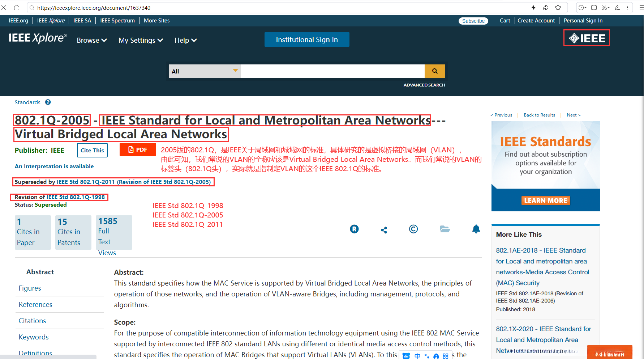This screenshot has height=359, width=644.
Task: Download the PDF with PDF button
Action: (x=138, y=149)
